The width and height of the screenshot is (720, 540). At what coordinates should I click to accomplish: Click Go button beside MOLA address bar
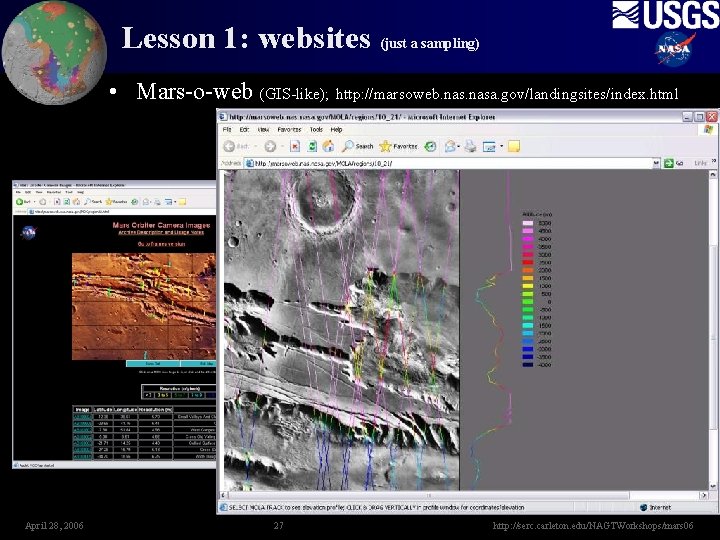pos(673,163)
